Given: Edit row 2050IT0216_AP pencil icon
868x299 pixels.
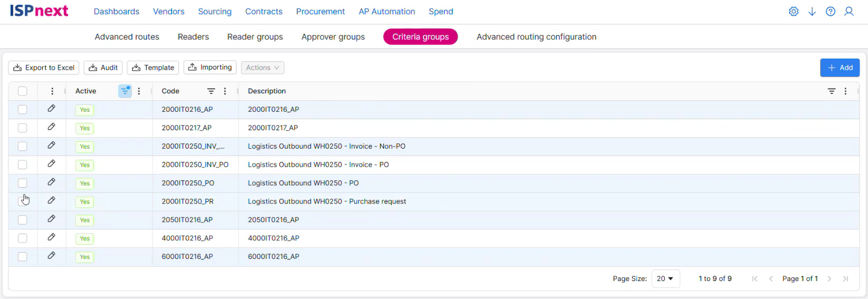Looking at the screenshot, I should click(x=51, y=219).
